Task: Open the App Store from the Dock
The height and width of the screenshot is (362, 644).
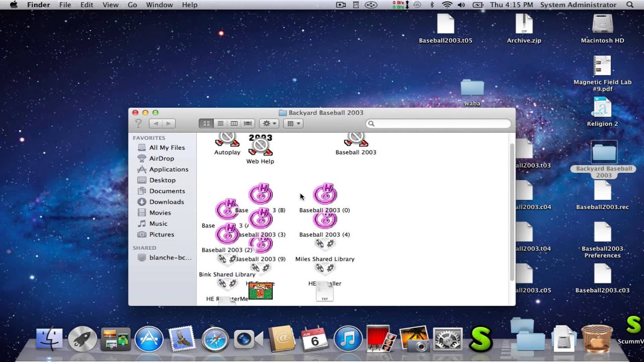Action: click(149, 339)
